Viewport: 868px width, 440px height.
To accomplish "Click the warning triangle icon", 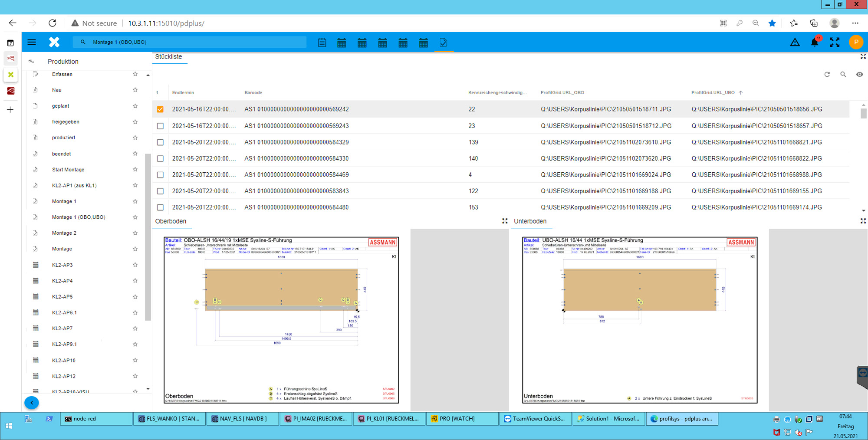I will point(795,42).
